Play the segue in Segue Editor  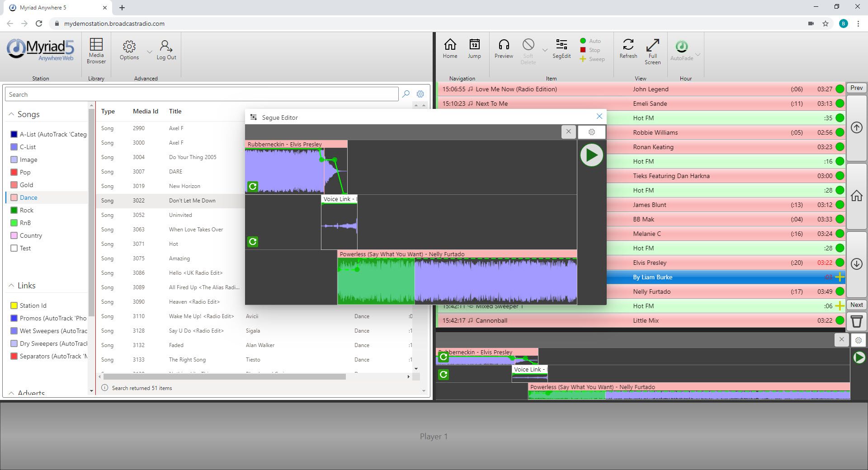point(591,155)
